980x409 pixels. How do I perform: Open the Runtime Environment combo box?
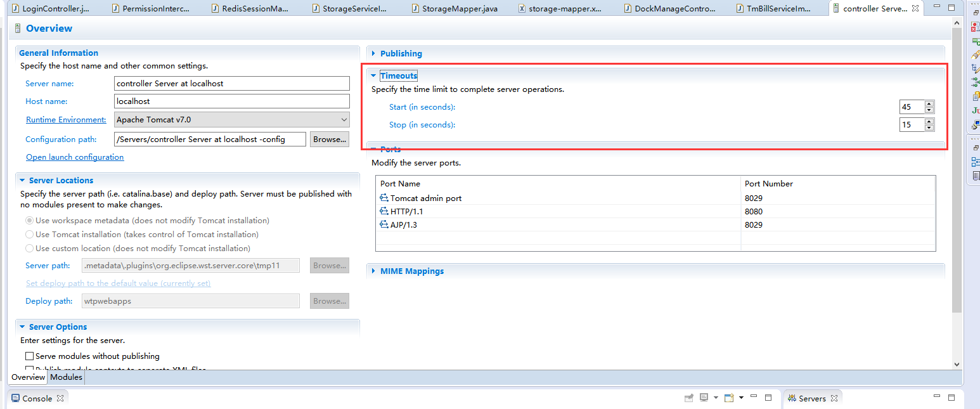(232, 119)
